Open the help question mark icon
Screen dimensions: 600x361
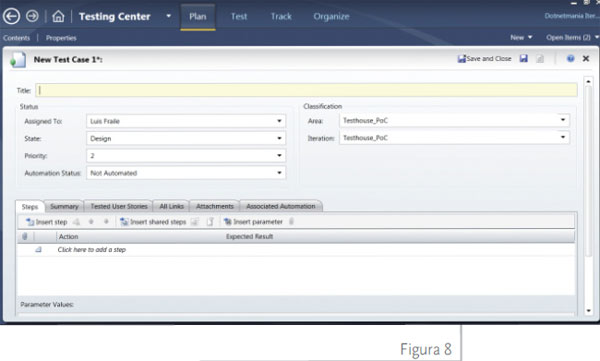coord(570,58)
